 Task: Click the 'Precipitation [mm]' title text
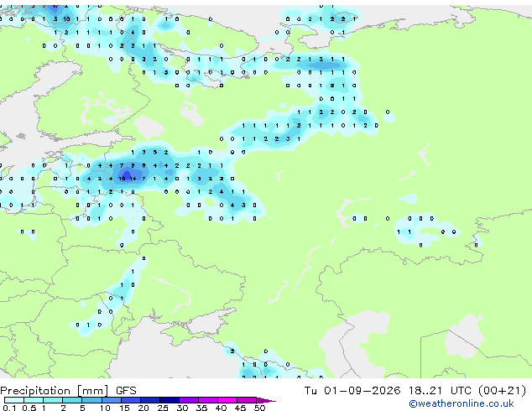55,391
